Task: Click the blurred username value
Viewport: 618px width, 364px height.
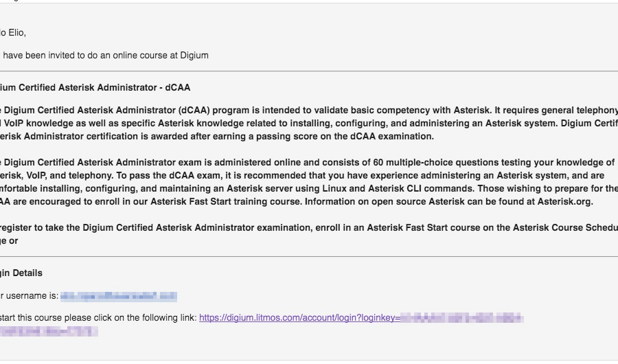Action: coord(118,297)
